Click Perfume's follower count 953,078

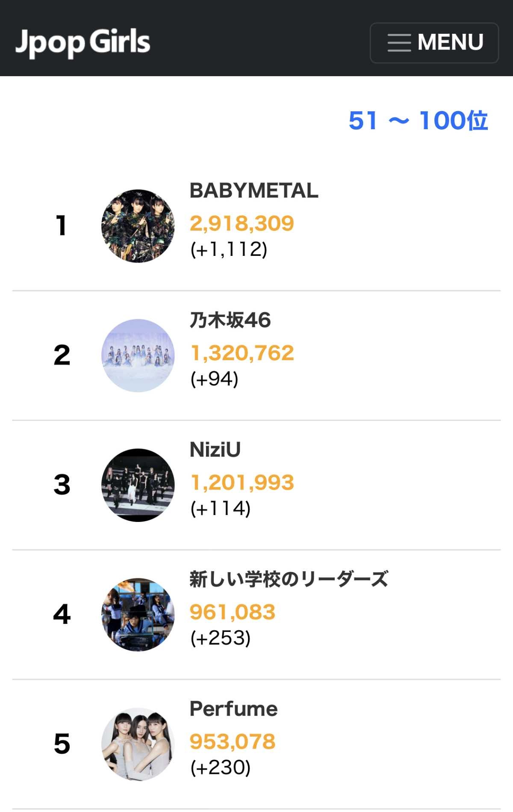[x=232, y=742]
